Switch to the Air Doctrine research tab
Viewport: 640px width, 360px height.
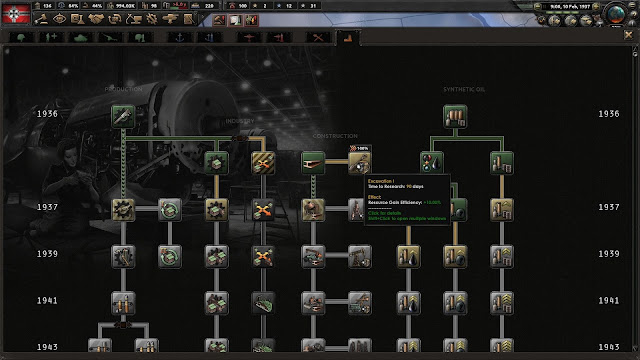coord(279,38)
